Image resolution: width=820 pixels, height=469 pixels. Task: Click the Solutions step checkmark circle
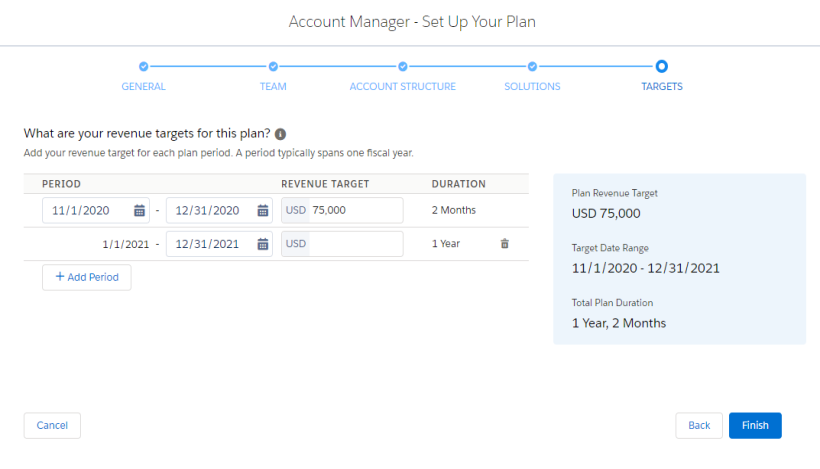[x=532, y=66]
